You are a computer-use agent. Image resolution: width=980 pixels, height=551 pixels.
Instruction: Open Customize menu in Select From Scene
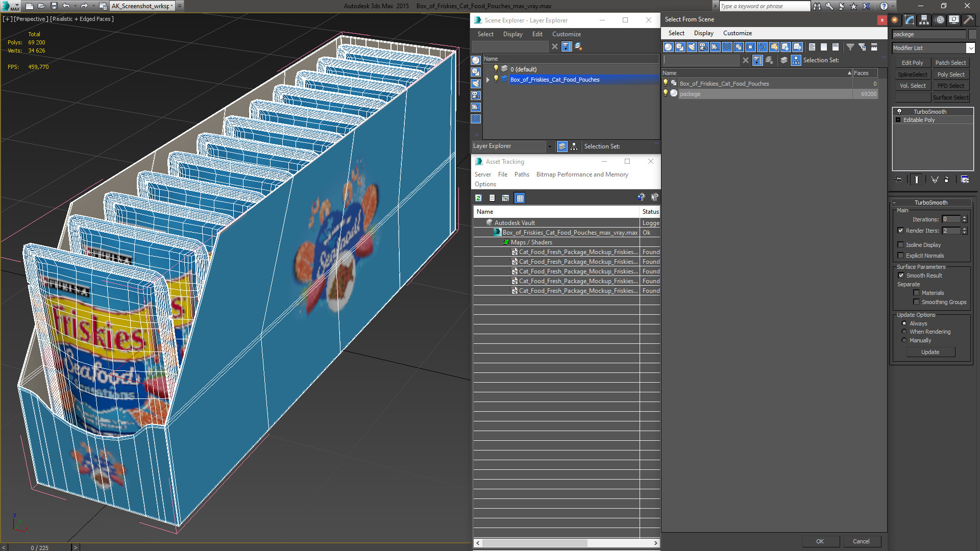[738, 33]
